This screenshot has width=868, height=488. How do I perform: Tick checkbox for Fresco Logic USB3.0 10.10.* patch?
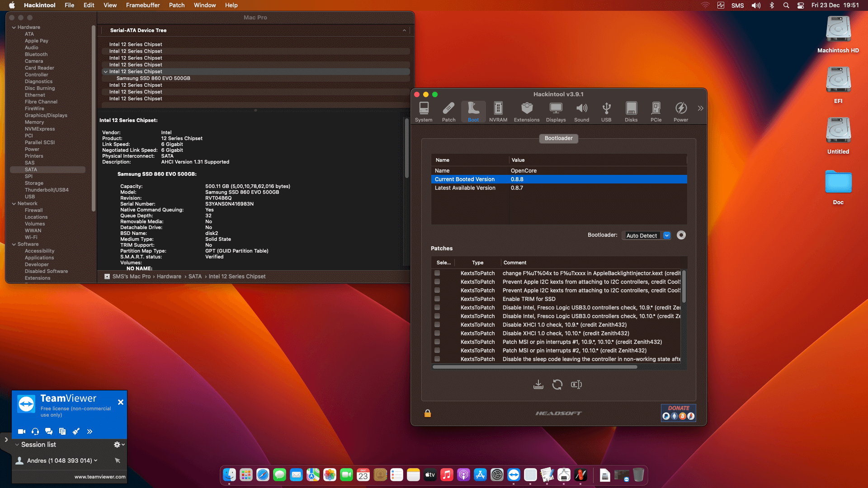pos(437,316)
